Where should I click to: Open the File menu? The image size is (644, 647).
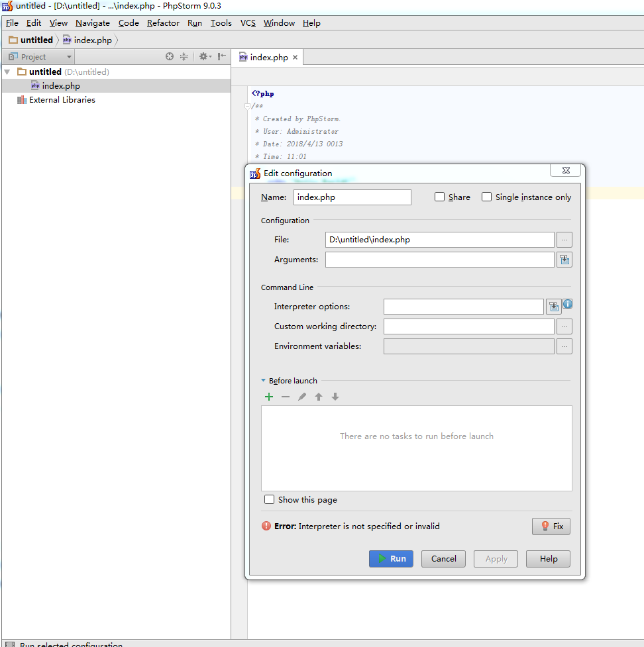(12, 23)
